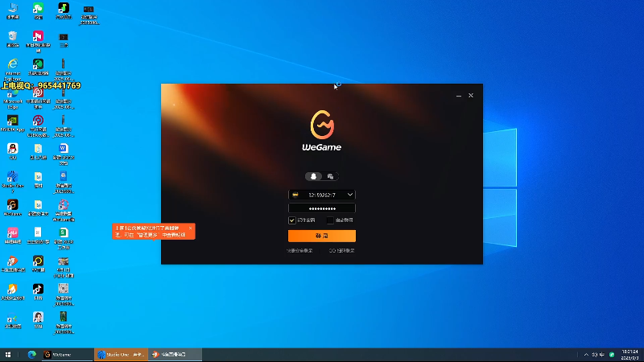Switch to Studio One taskbar button
The image size is (644, 362).
point(122,355)
